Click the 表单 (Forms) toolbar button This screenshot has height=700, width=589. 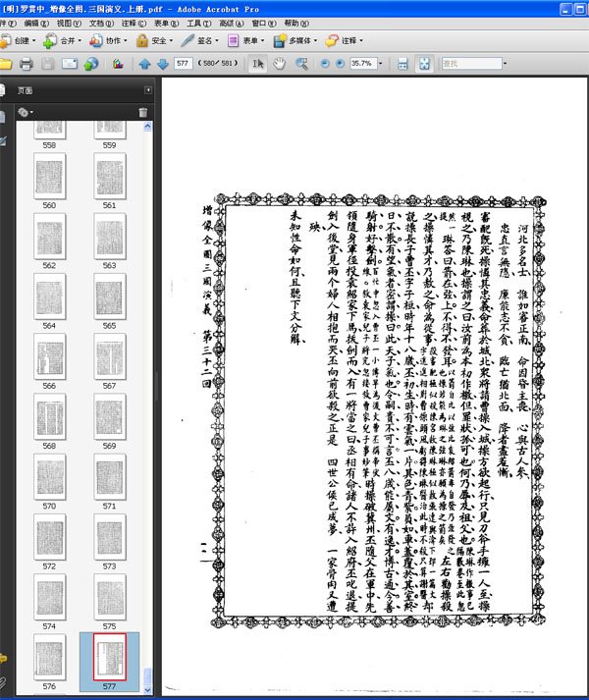245,40
